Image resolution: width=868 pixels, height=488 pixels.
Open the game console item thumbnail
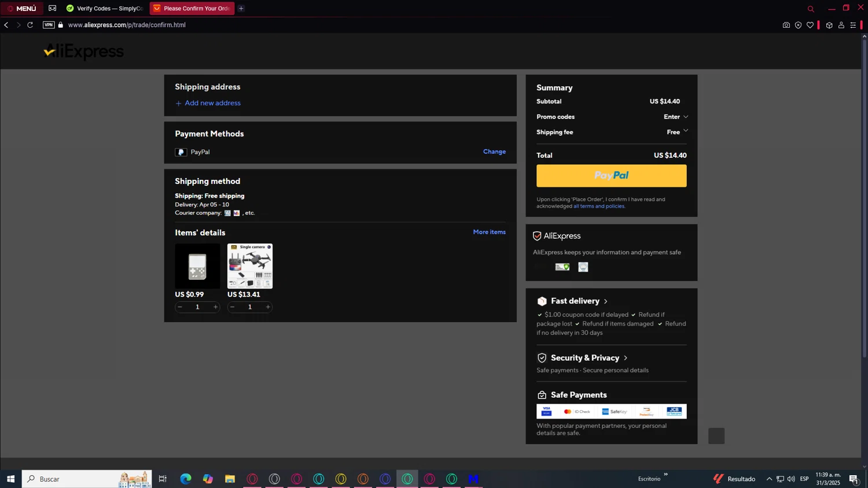click(x=197, y=266)
